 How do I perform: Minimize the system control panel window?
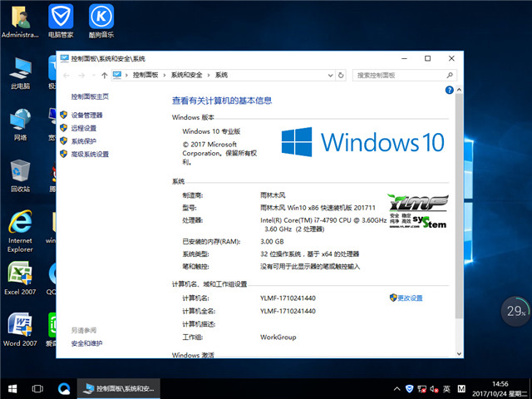tap(404, 58)
